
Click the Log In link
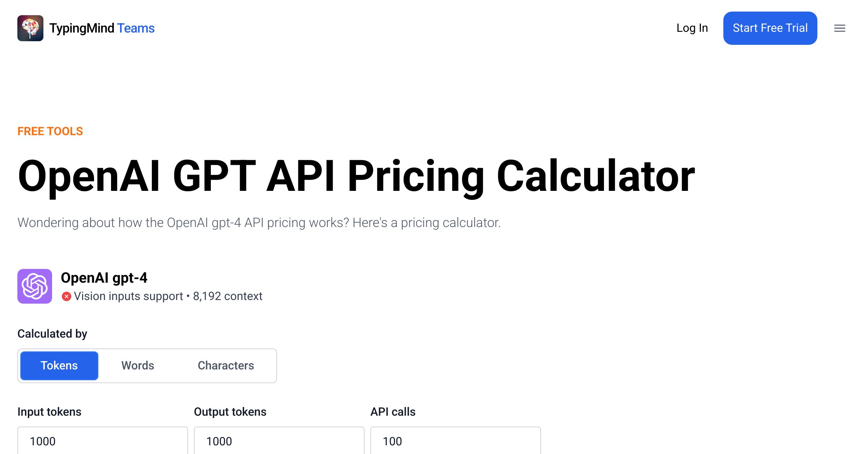(x=692, y=28)
